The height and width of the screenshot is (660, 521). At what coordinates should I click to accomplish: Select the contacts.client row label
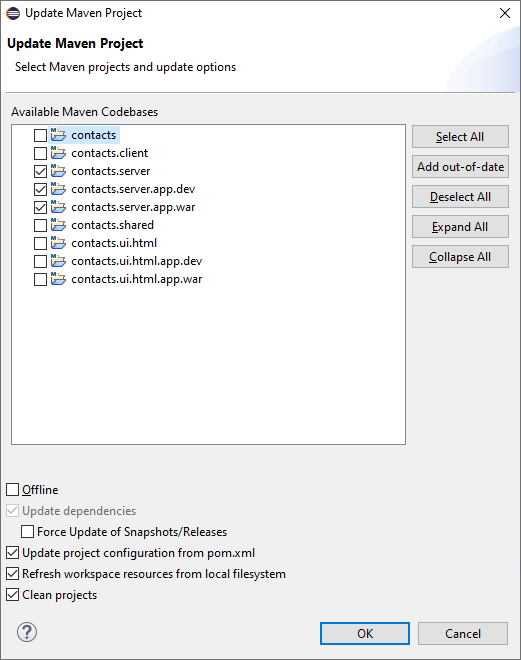tap(109, 153)
